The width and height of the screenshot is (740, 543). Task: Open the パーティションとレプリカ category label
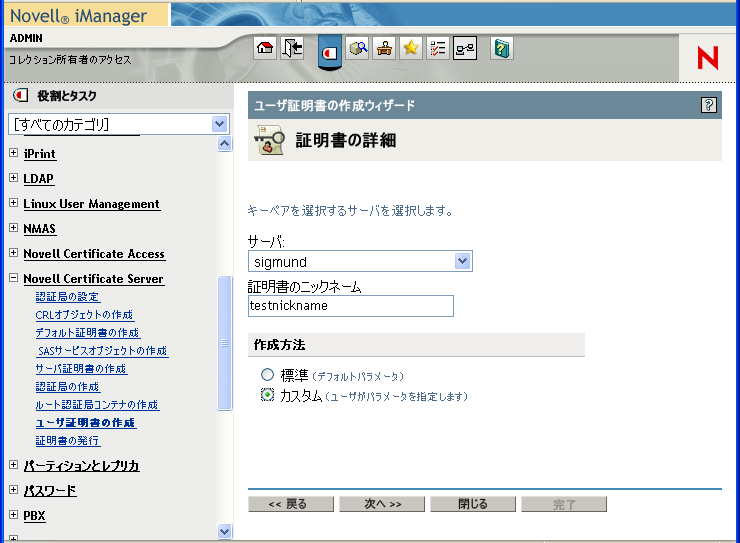82,466
